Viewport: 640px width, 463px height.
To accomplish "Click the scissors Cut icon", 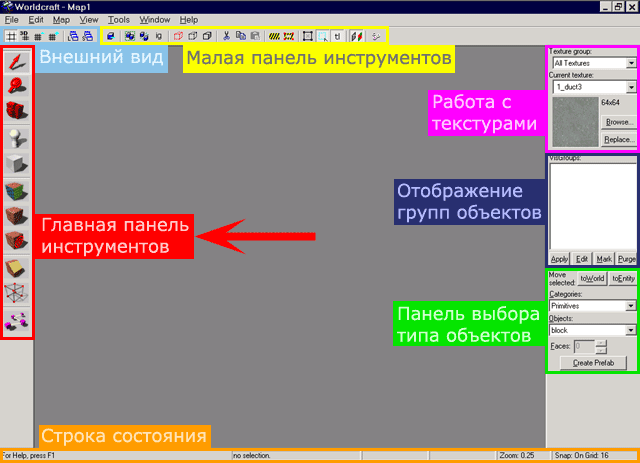I will pos(226,36).
